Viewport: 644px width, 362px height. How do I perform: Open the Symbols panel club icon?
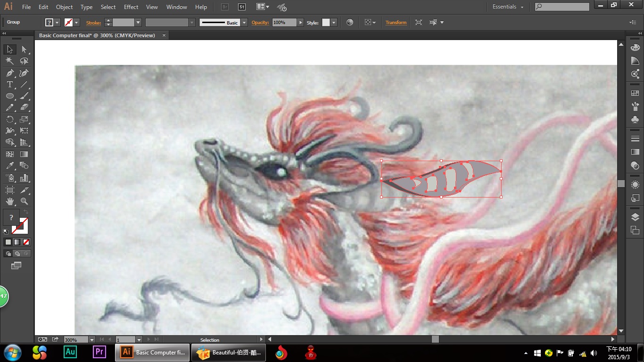coord(635,120)
